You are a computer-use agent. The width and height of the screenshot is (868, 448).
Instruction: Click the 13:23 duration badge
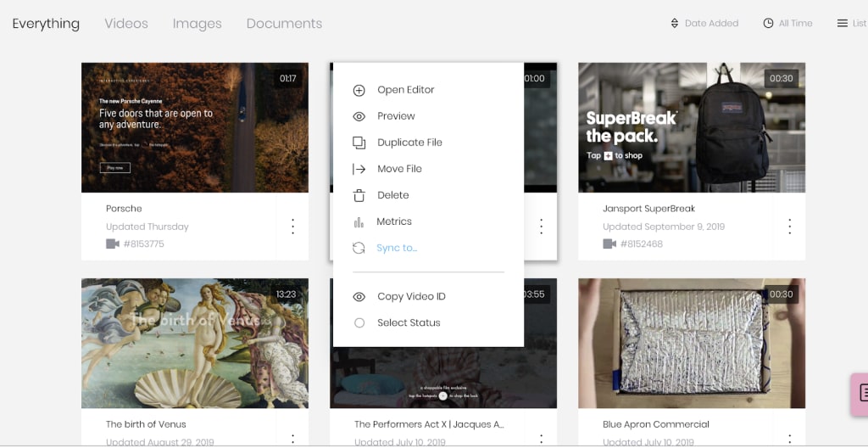(287, 294)
